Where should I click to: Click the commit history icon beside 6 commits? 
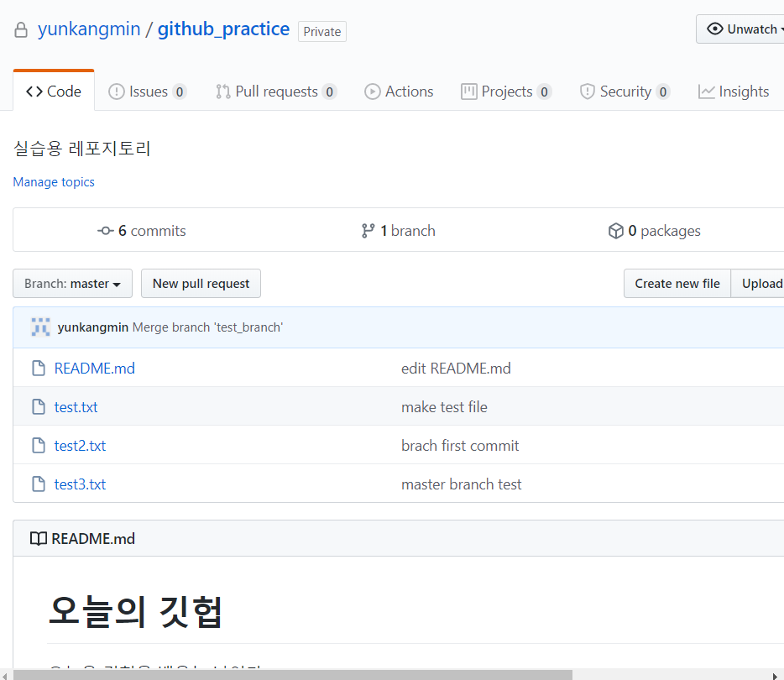coord(106,231)
